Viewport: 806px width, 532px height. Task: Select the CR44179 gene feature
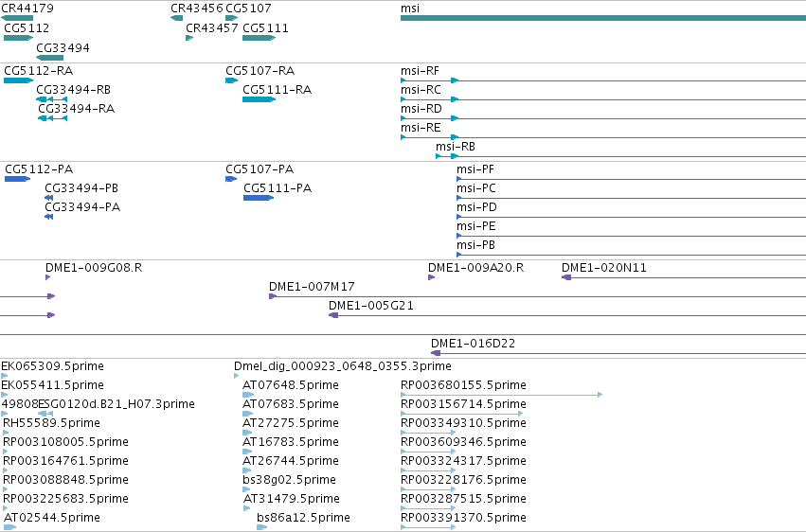(x=17, y=18)
